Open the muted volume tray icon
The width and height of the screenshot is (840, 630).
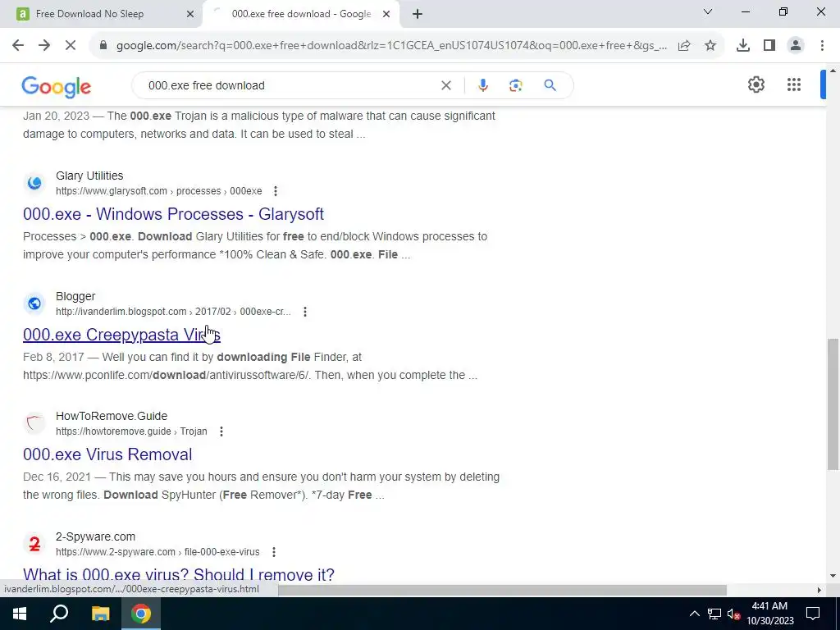(x=733, y=614)
